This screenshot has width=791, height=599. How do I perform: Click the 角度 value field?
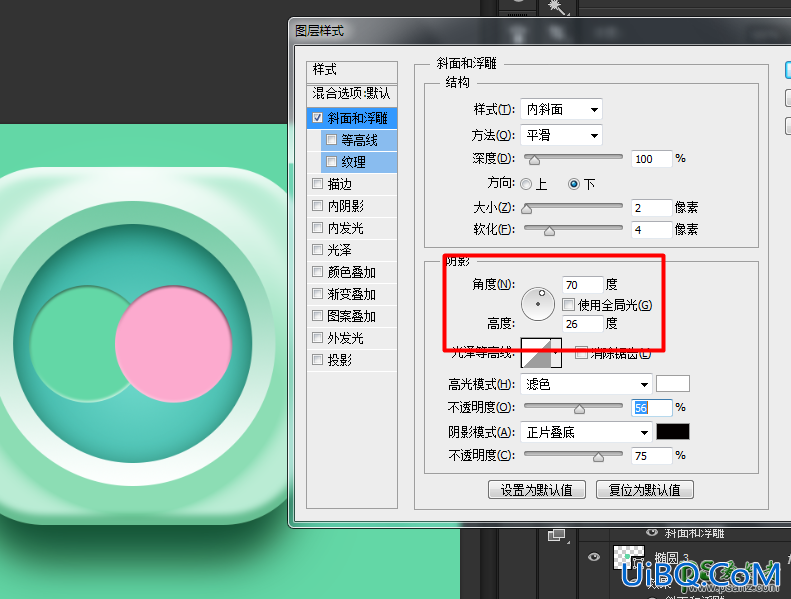coord(583,285)
